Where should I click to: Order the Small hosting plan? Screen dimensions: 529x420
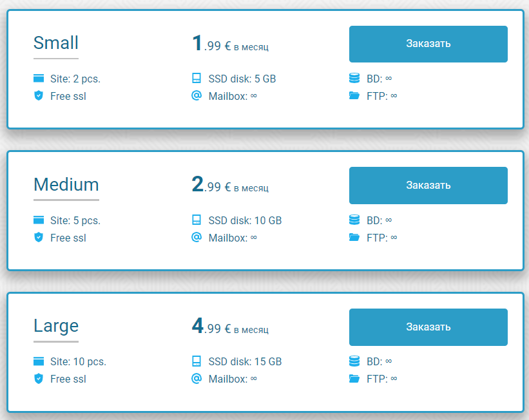[x=428, y=44]
